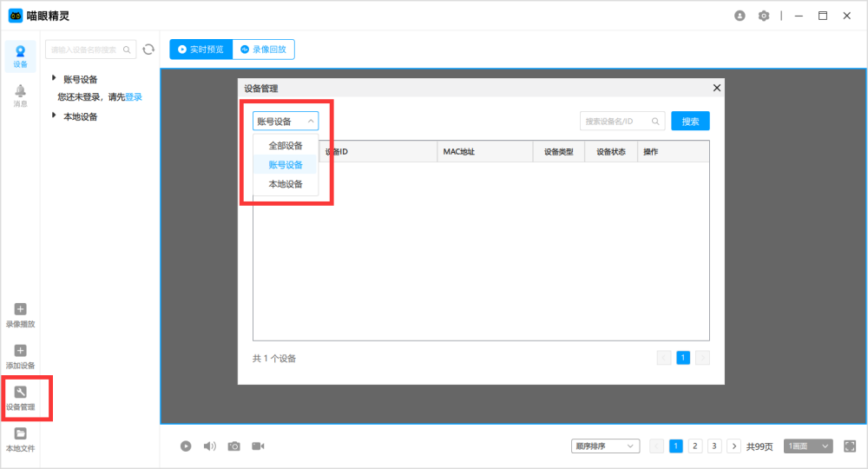Image resolution: width=868 pixels, height=469 pixels.
Task: Take a snapshot with the camera icon
Action: click(233, 446)
